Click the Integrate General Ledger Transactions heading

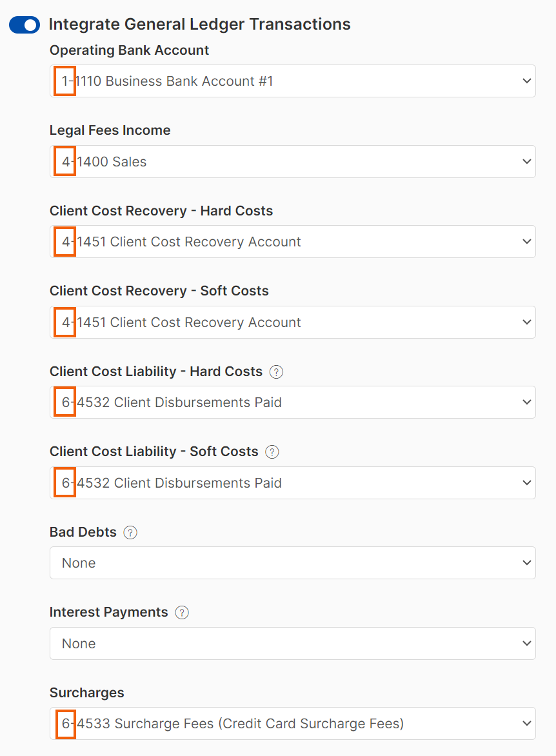[x=200, y=25]
